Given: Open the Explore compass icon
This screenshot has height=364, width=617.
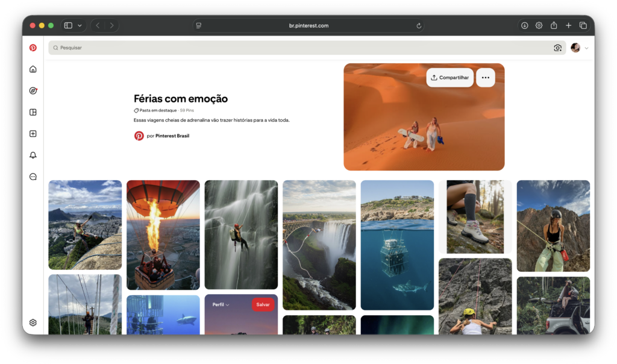Looking at the screenshot, I should [33, 91].
